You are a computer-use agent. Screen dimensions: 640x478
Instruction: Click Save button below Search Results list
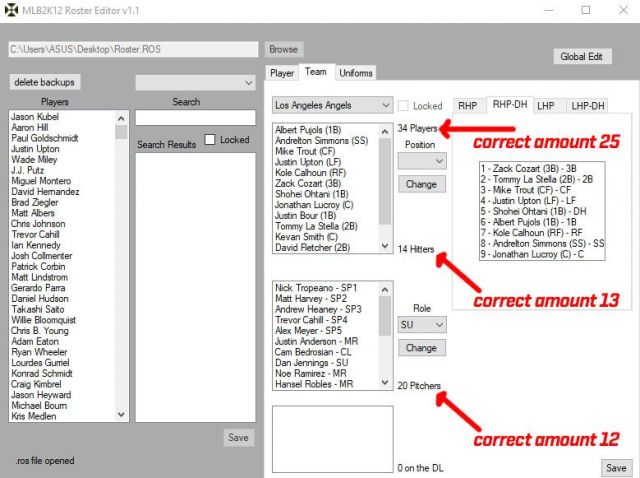(239, 438)
